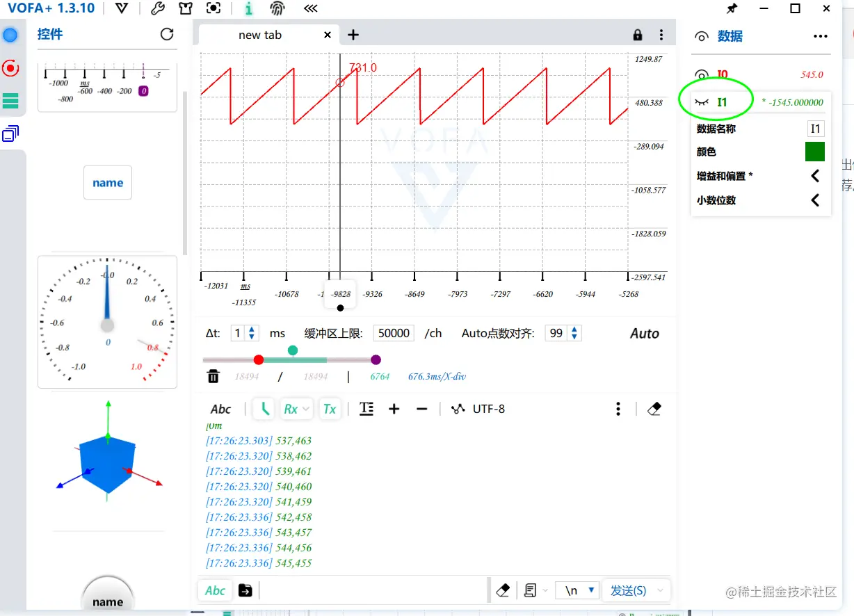
Task: Decrease font size with minus
Action: [x=421, y=409]
